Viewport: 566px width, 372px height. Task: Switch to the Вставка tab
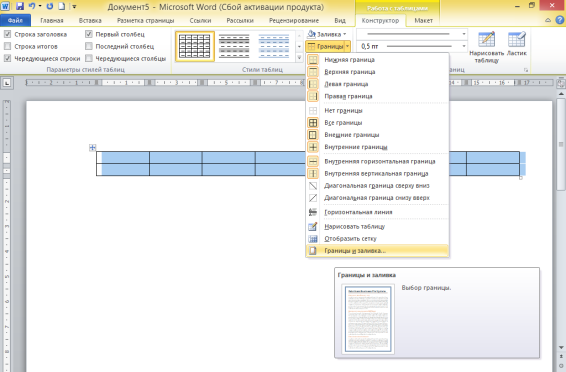click(90, 21)
